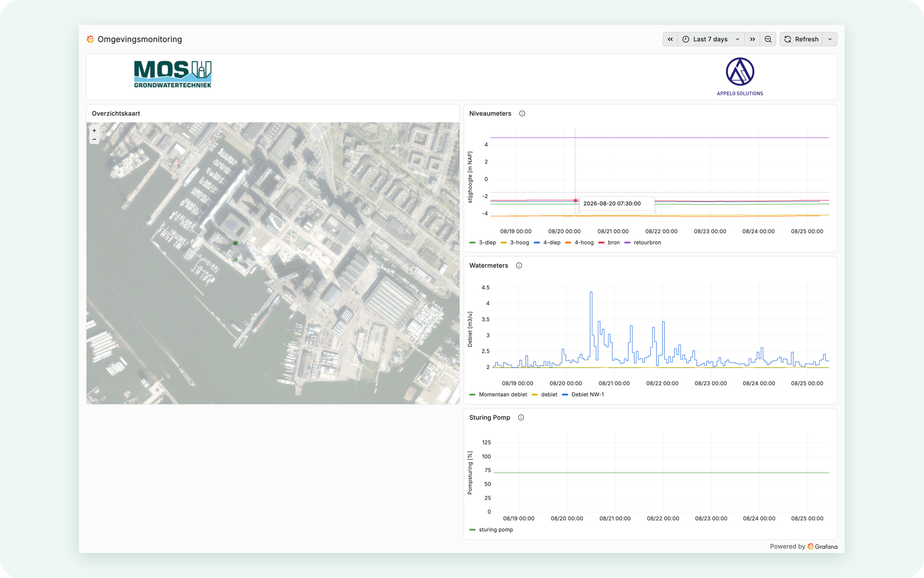
Task: Shift time range backward with double-left arrows
Action: tap(670, 39)
